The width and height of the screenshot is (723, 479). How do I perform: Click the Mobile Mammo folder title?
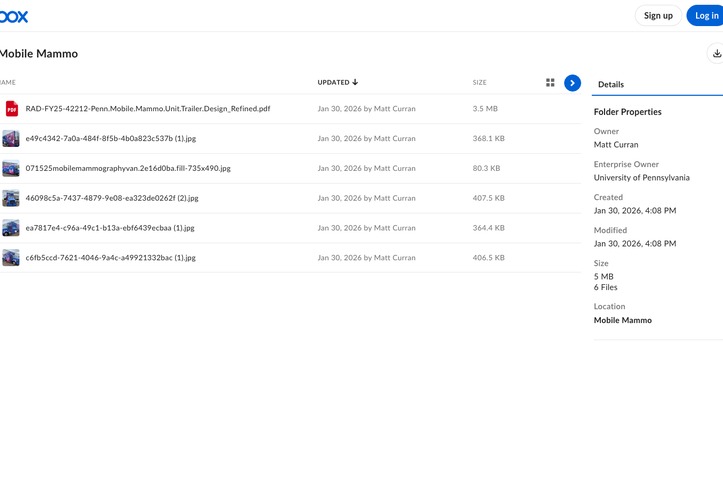[x=39, y=53]
